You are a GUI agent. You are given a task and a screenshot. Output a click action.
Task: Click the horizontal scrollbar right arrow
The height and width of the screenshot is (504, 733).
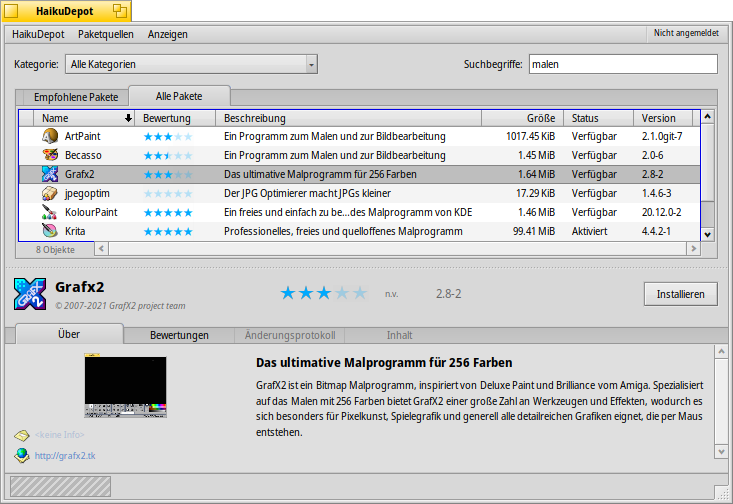[x=693, y=249]
